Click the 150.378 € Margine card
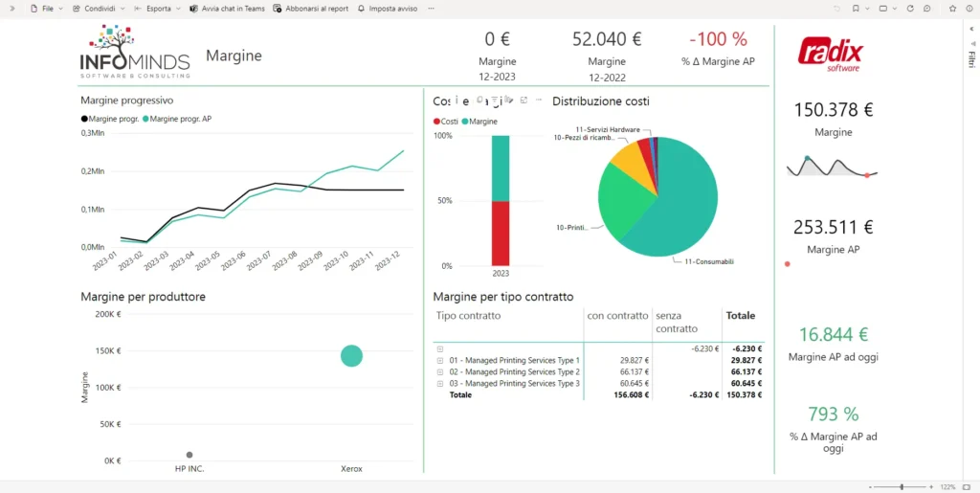Viewport: 980px width, 493px height. [834, 119]
